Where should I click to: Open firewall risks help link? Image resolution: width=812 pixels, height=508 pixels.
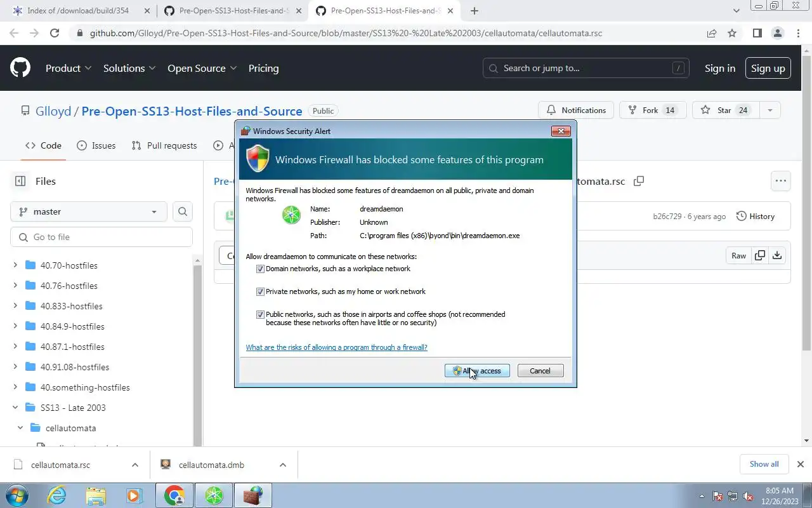point(336,347)
